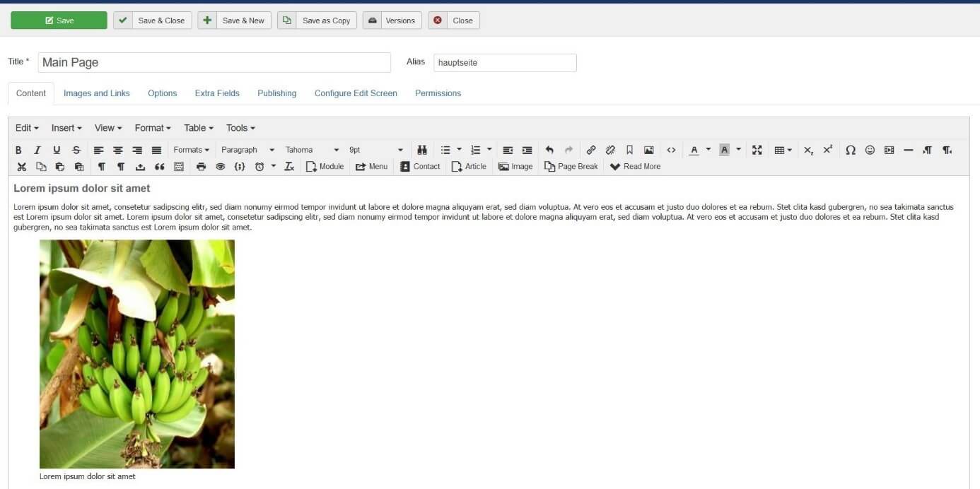Open the Paragraph block format dropdown
The width and height of the screenshot is (980, 489).
[x=247, y=150]
